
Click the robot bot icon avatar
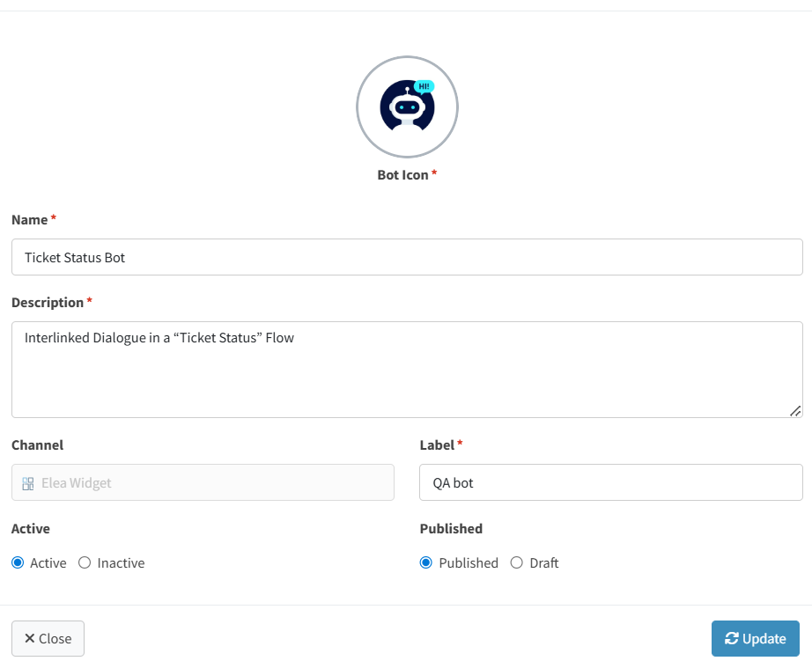pos(407,107)
